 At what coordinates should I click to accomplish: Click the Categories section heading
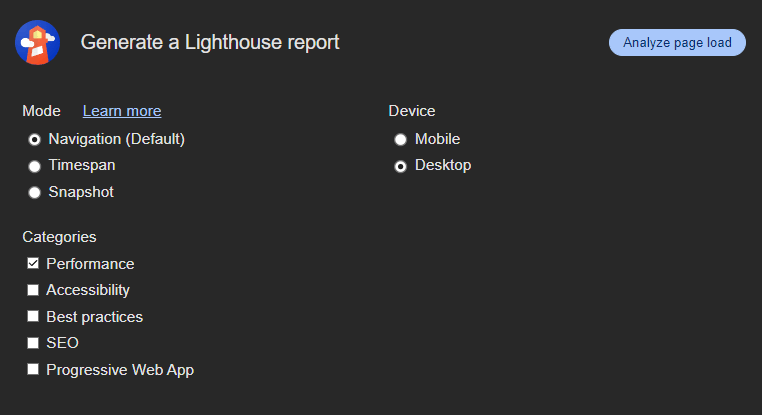(x=59, y=237)
